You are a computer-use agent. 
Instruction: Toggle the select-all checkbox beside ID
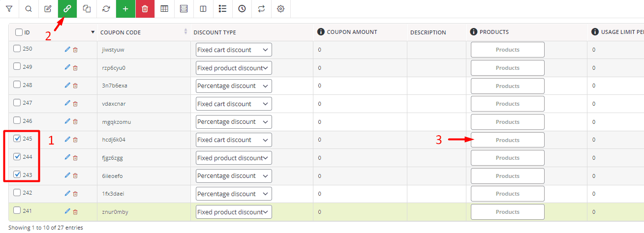tap(19, 32)
